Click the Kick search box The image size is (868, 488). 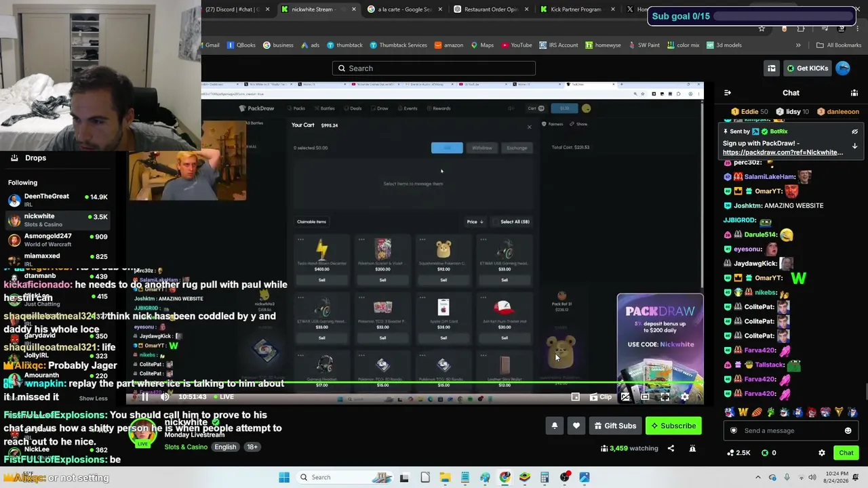click(434, 68)
